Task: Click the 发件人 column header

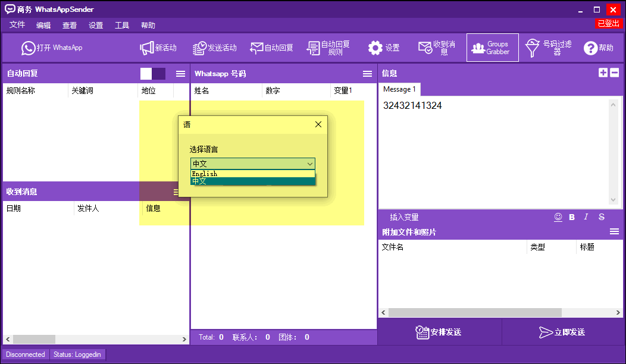Action: click(108, 208)
